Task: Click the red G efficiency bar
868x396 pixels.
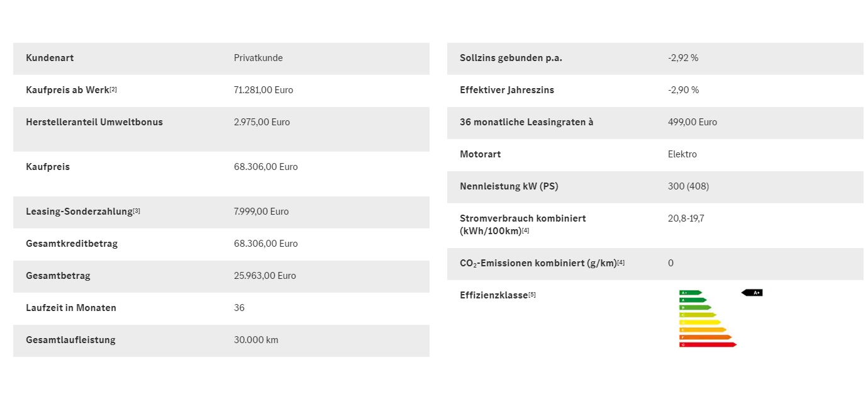Action: pyautogui.click(x=707, y=344)
